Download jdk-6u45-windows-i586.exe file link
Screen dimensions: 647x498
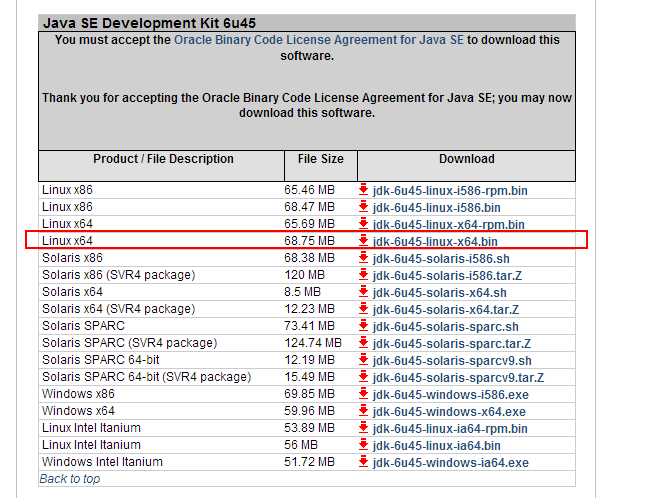click(451, 395)
